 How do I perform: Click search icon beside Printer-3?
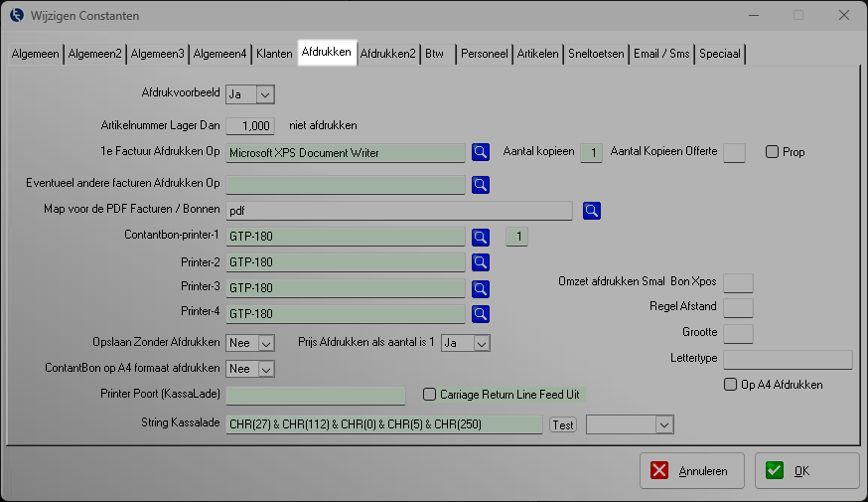pos(481,288)
